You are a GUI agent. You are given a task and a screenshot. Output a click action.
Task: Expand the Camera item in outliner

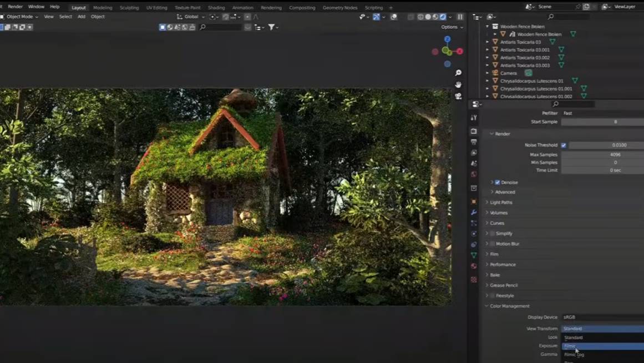(488, 73)
